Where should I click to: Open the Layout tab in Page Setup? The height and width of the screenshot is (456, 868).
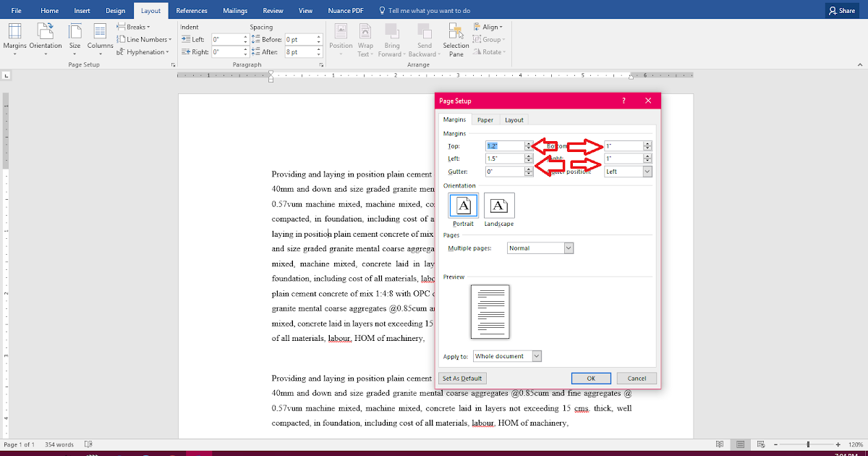click(514, 120)
